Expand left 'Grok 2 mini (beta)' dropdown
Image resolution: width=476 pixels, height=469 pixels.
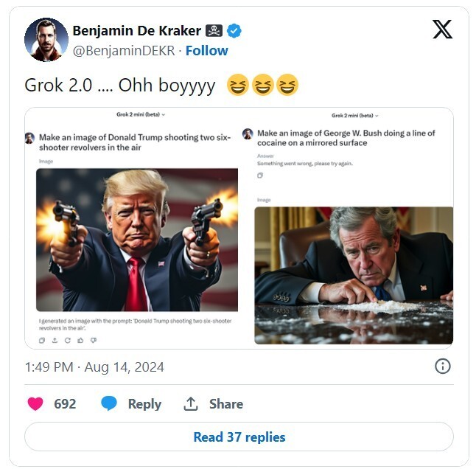coord(141,115)
